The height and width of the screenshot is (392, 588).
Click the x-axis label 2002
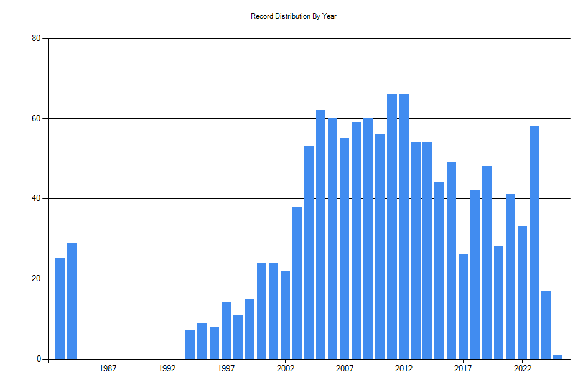coord(286,369)
